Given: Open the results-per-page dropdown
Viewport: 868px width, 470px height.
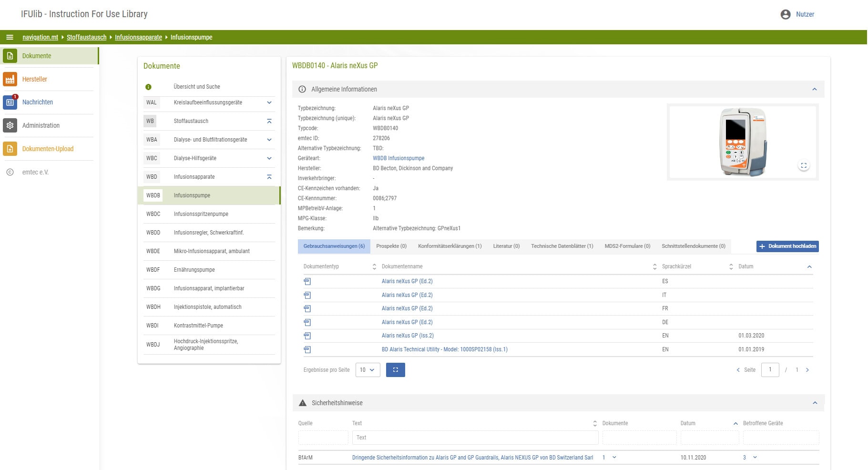Looking at the screenshot, I should click(368, 370).
